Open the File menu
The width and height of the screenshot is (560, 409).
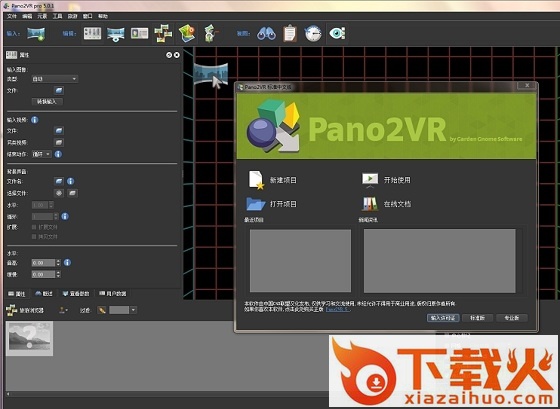tap(12, 16)
